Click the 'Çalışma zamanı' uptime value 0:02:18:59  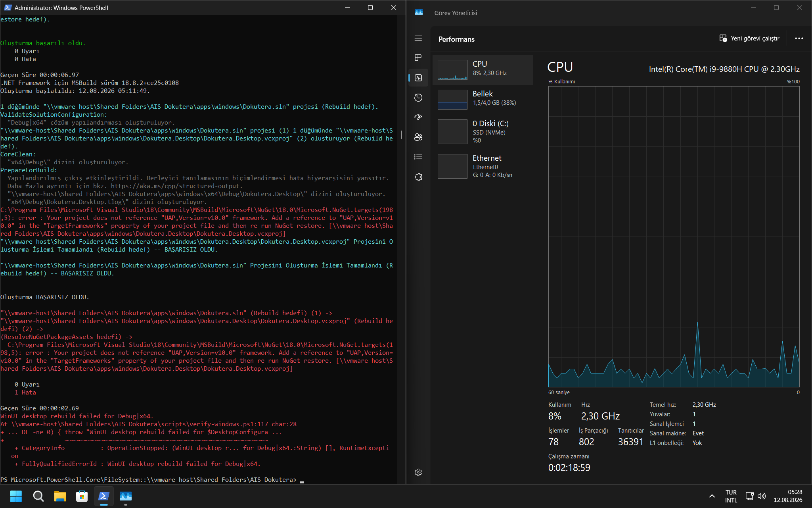point(569,468)
